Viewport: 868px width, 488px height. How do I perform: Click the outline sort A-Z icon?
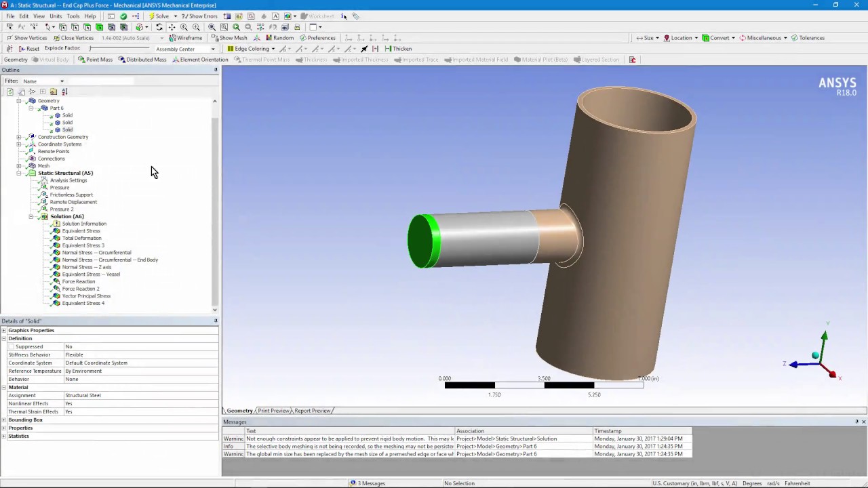coord(64,91)
